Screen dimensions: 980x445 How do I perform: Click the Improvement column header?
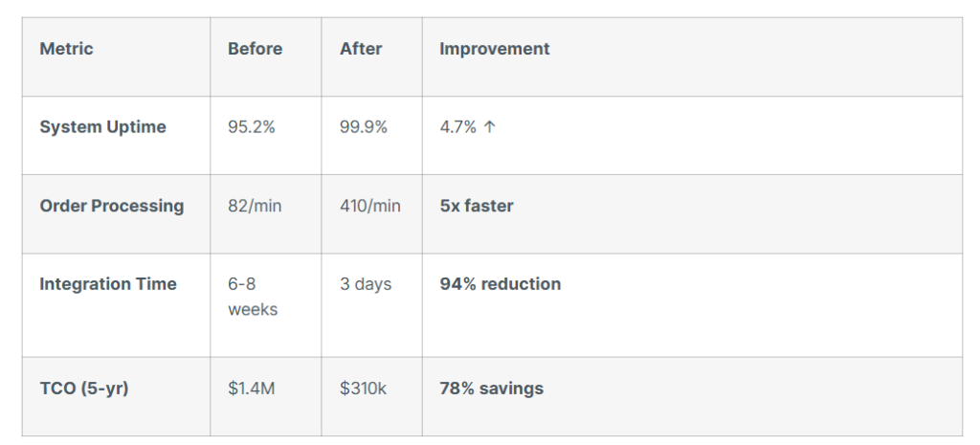pos(494,49)
